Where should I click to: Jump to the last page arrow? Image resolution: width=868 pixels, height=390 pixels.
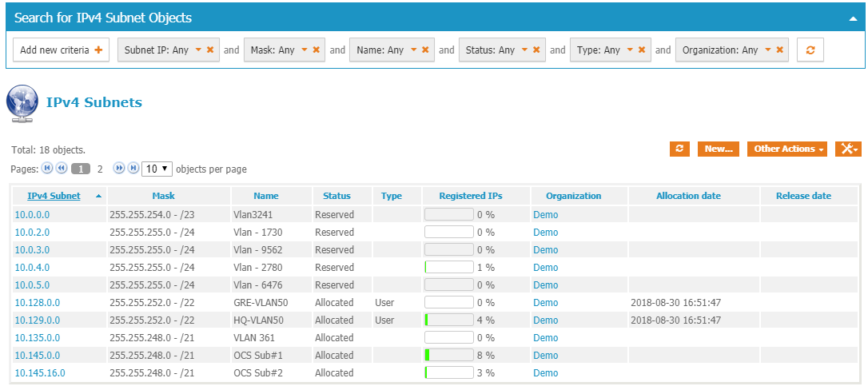133,169
